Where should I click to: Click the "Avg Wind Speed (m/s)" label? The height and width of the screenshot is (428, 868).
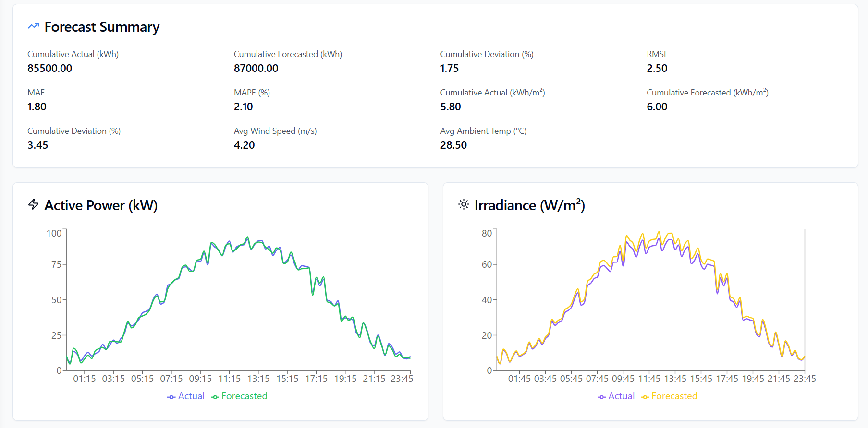point(275,131)
